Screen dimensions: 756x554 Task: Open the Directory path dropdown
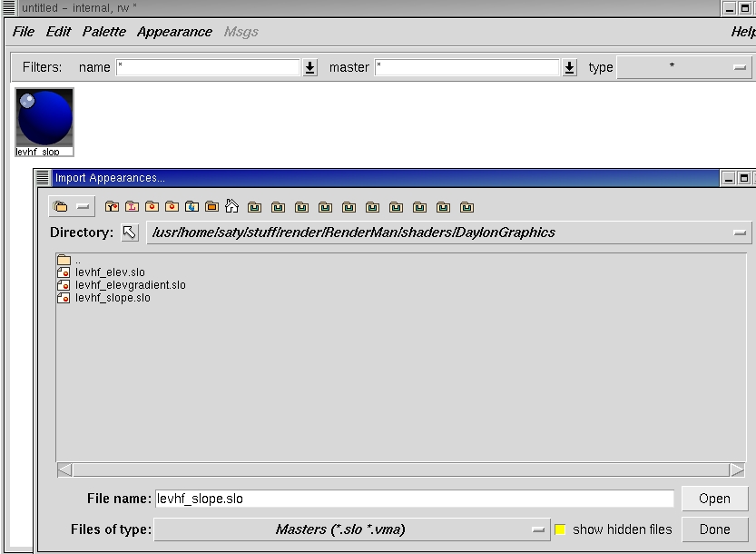click(x=449, y=232)
